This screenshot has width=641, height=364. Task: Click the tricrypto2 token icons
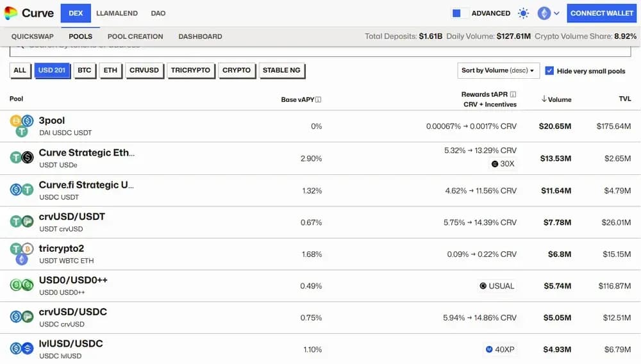click(x=22, y=254)
